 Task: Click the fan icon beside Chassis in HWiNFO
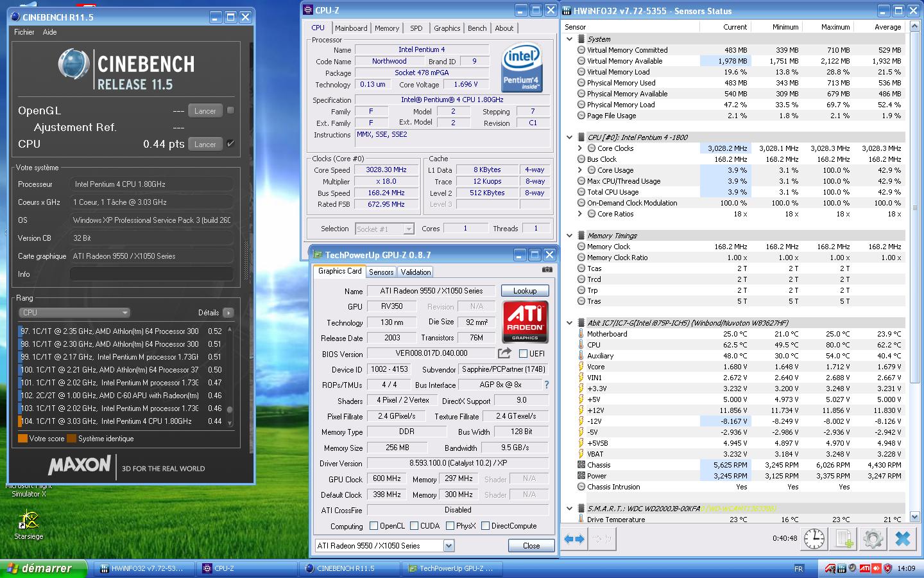coord(581,465)
